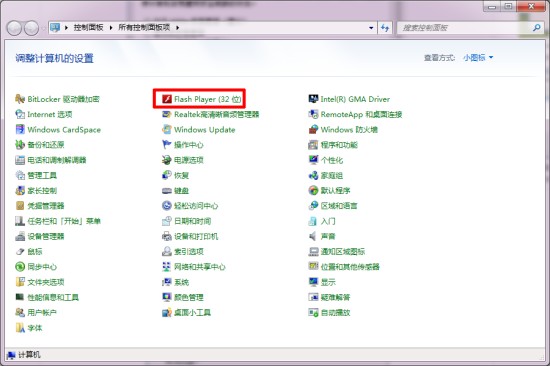Image resolution: width=550 pixels, height=366 pixels.
Task: Click the Windows CardSpace icon
Action: coord(20,129)
